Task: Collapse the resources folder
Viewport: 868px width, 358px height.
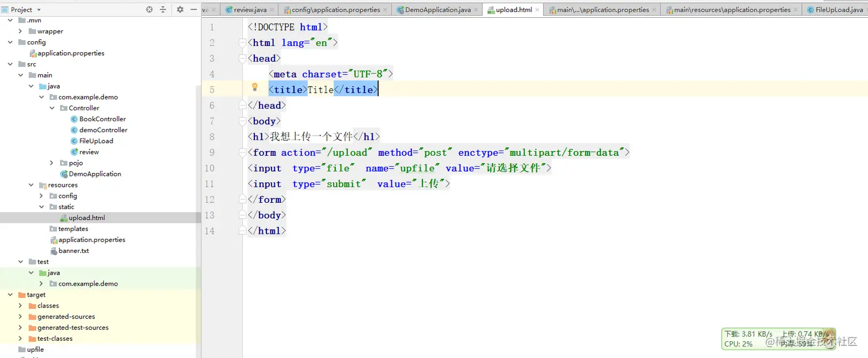Action: coord(31,185)
